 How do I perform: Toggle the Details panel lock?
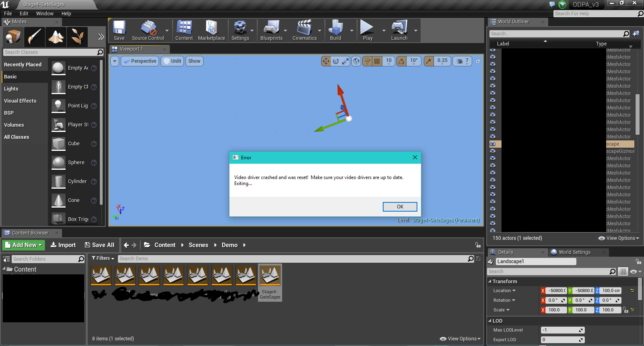pos(638,261)
